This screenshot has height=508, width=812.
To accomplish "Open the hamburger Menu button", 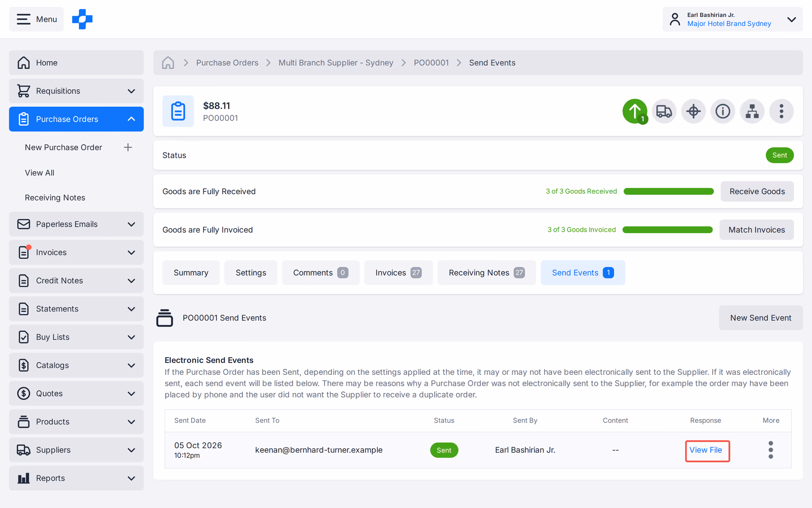I will (36, 19).
